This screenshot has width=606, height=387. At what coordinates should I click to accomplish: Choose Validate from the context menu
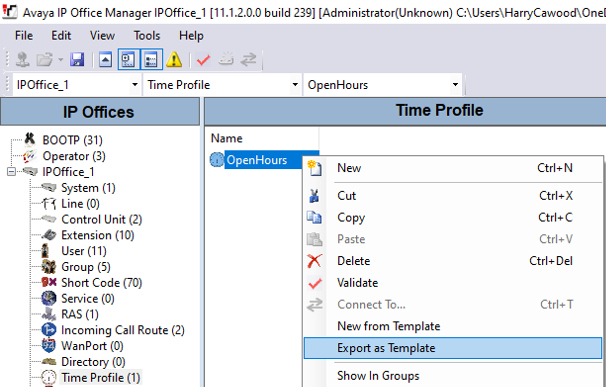453,283
